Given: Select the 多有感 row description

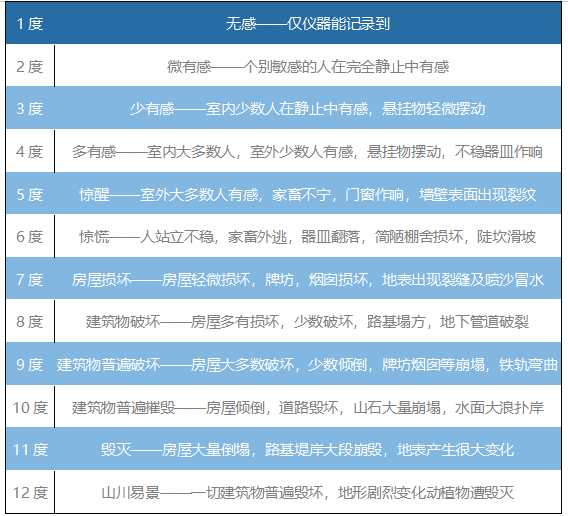Looking at the screenshot, I should point(308,151).
